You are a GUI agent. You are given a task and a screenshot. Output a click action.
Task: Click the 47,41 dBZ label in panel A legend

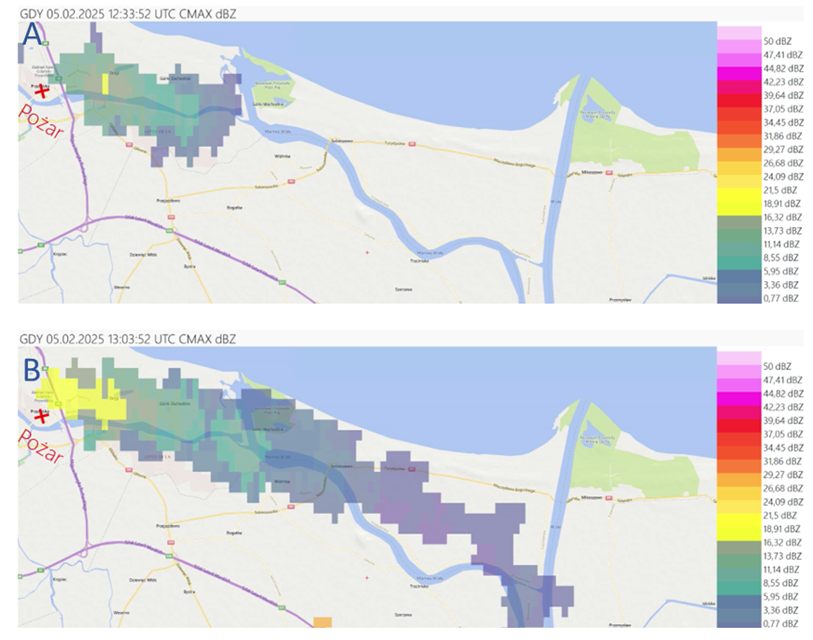(783, 54)
